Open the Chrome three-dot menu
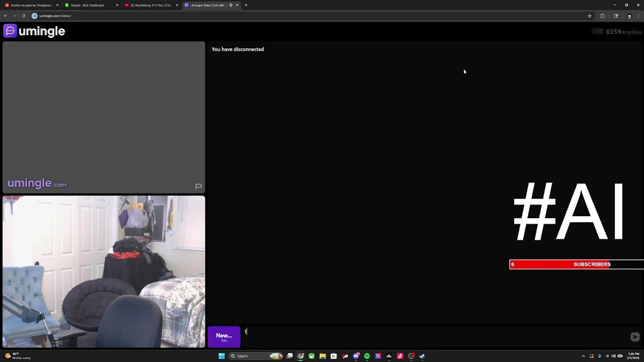 pyautogui.click(x=638, y=16)
